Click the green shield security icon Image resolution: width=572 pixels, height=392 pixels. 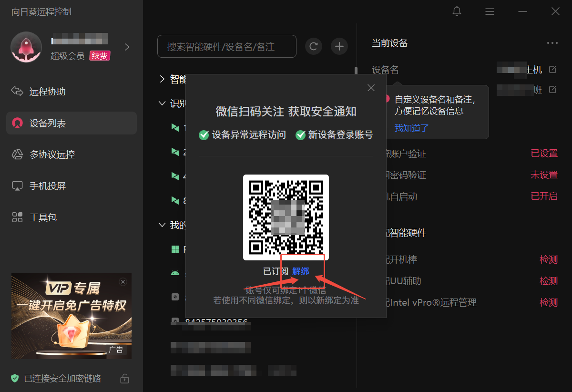pos(15,378)
